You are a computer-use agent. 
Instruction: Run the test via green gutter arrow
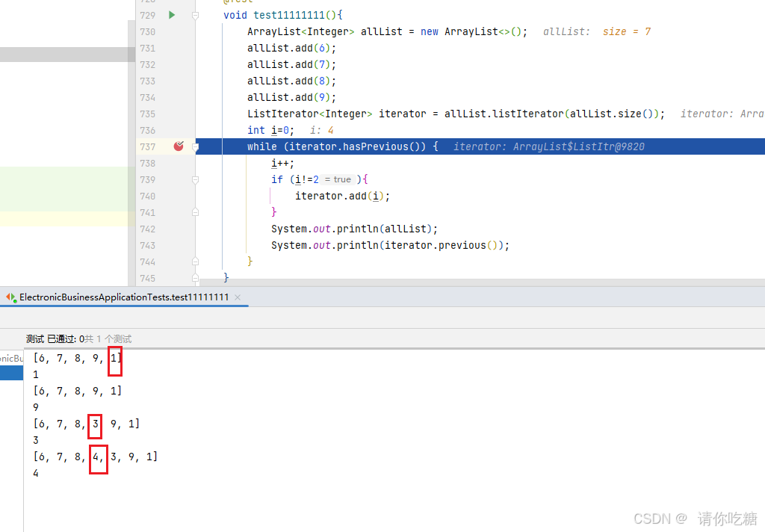pos(171,15)
